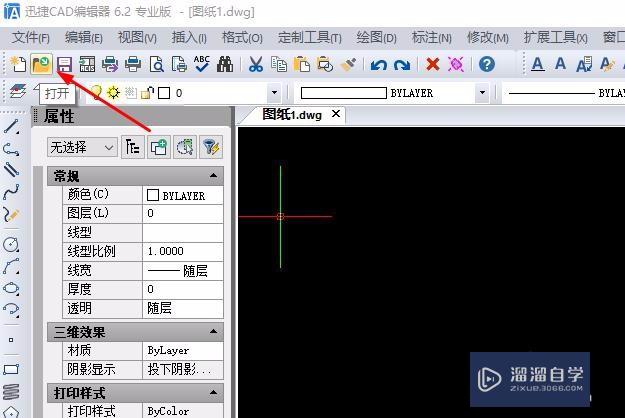Image resolution: width=625 pixels, height=418 pixels.
Task: Click the toolbar BYLAYER color preview box
Action: point(344,93)
